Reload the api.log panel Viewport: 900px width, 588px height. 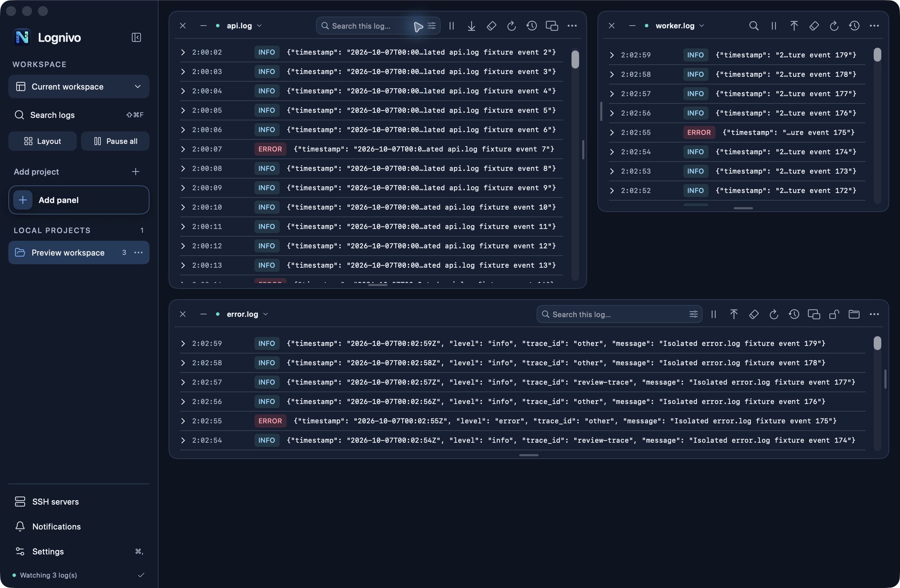click(511, 26)
